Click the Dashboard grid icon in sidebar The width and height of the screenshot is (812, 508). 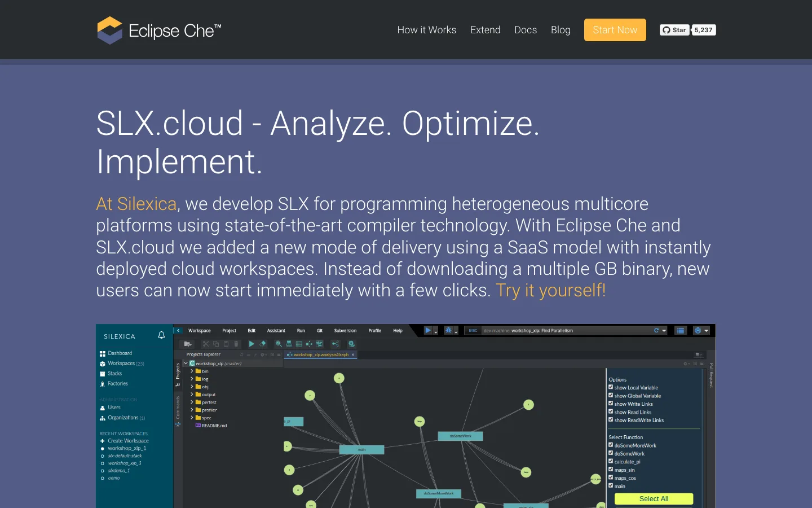(103, 353)
